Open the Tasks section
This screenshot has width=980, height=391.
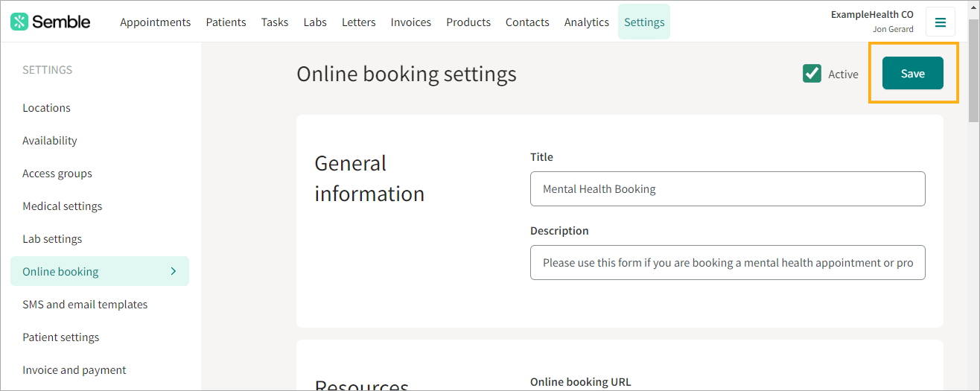tap(275, 22)
